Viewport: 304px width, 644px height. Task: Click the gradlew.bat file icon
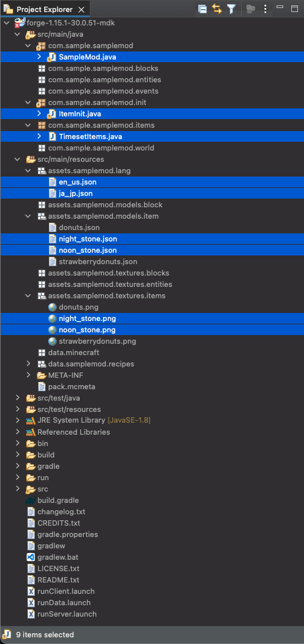coord(30,557)
